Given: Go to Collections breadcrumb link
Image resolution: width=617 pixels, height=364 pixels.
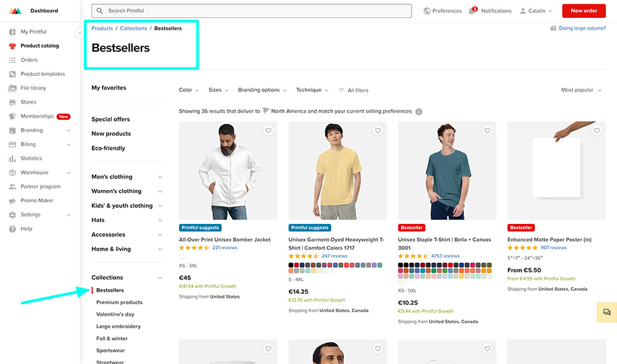Looking at the screenshot, I should click(x=133, y=28).
